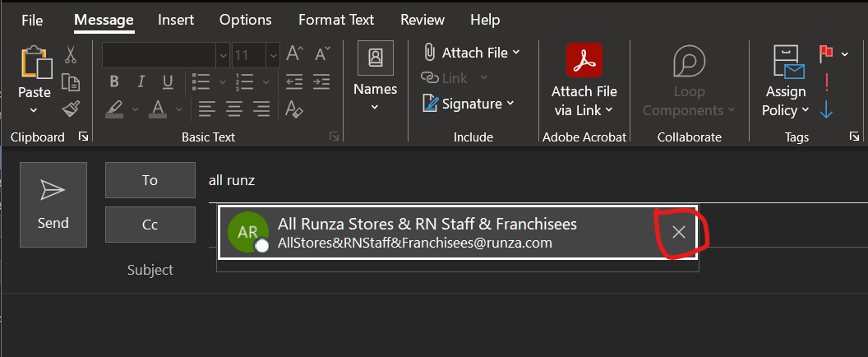This screenshot has height=357, width=868.
Task: Clear all formatting
Action: click(294, 109)
